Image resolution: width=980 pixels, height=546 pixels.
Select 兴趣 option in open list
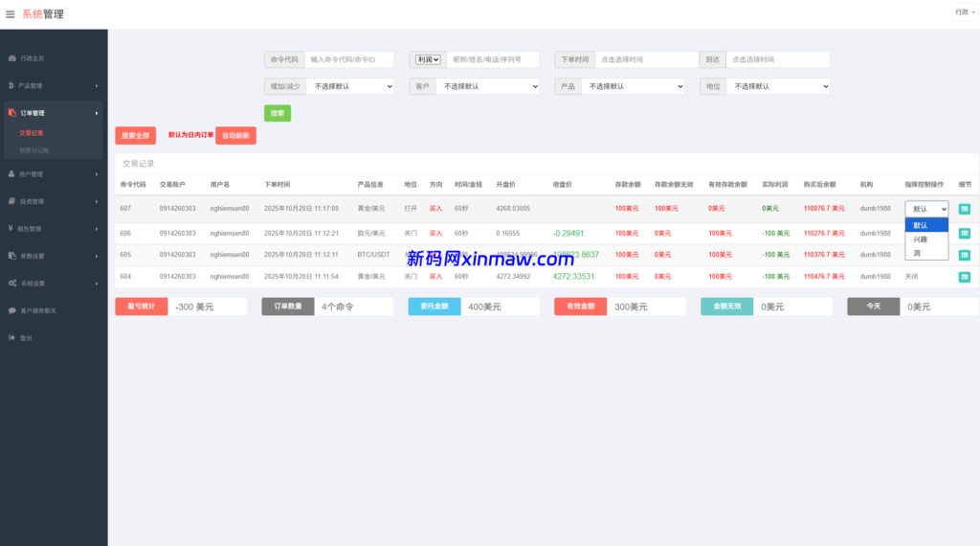926,239
